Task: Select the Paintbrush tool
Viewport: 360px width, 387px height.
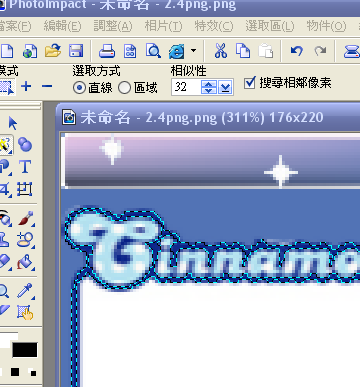Action: point(26,218)
